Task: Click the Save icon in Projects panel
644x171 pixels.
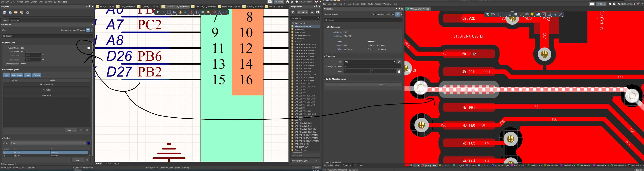Action: (5, 13)
